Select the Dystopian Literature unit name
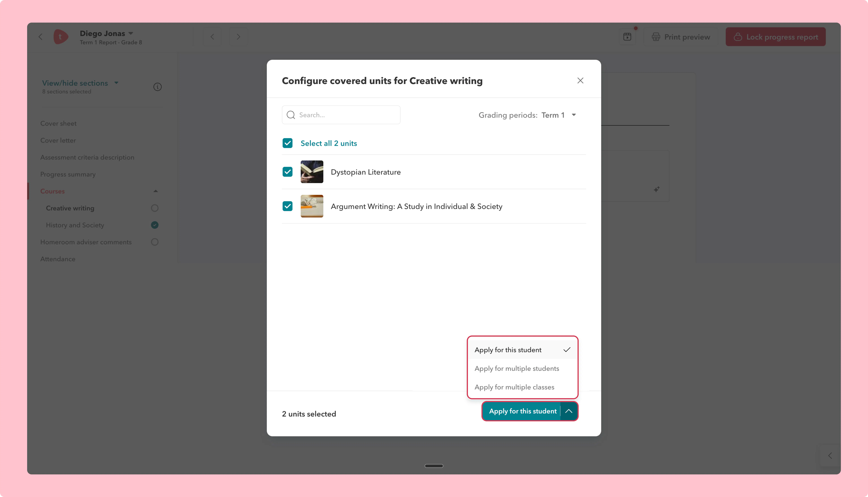Screen dimensions: 868x497 tap(366, 172)
